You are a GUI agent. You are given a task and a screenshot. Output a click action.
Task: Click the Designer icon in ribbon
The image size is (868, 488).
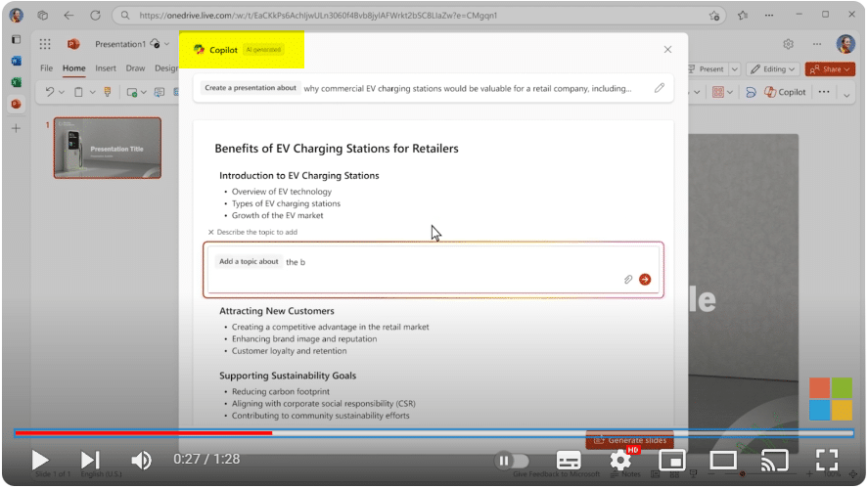coord(751,92)
